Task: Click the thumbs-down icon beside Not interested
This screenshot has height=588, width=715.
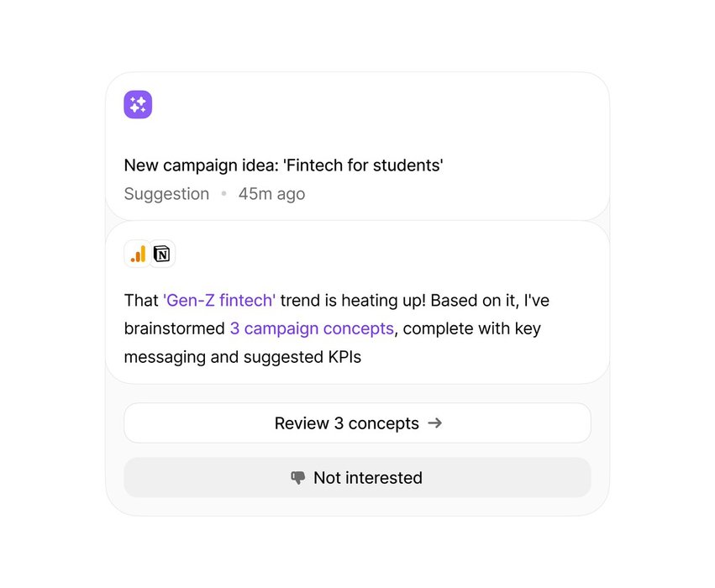Action: point(297,478)
